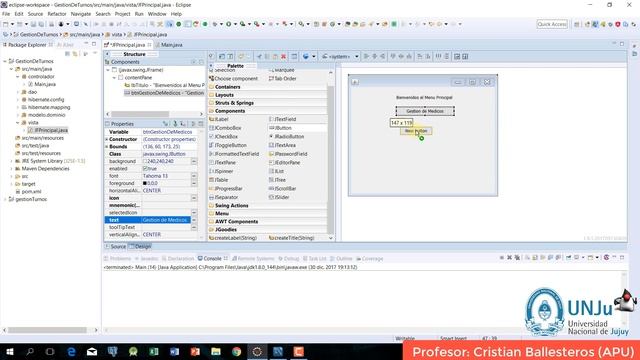Select JEditorPane palette component
640x360 pixels.
pos(284,162)
